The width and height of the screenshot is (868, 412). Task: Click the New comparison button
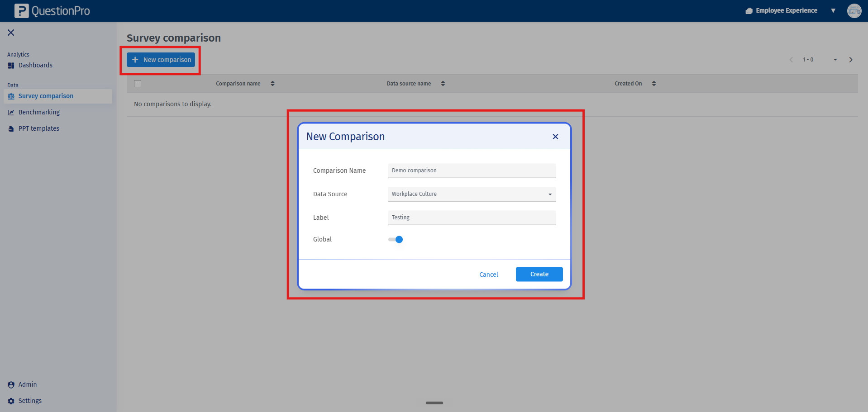click(x=161, y=60)
